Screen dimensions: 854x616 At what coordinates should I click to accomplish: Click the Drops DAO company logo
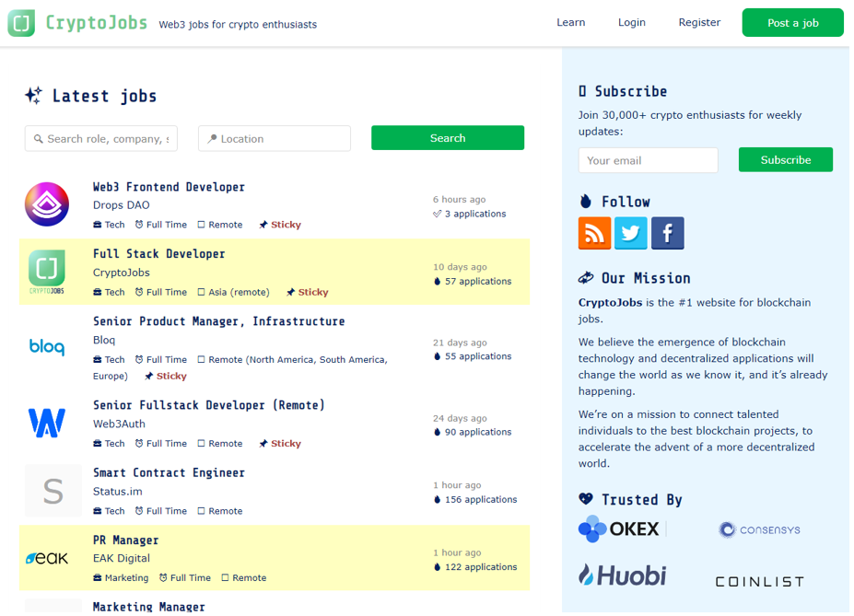47,204
